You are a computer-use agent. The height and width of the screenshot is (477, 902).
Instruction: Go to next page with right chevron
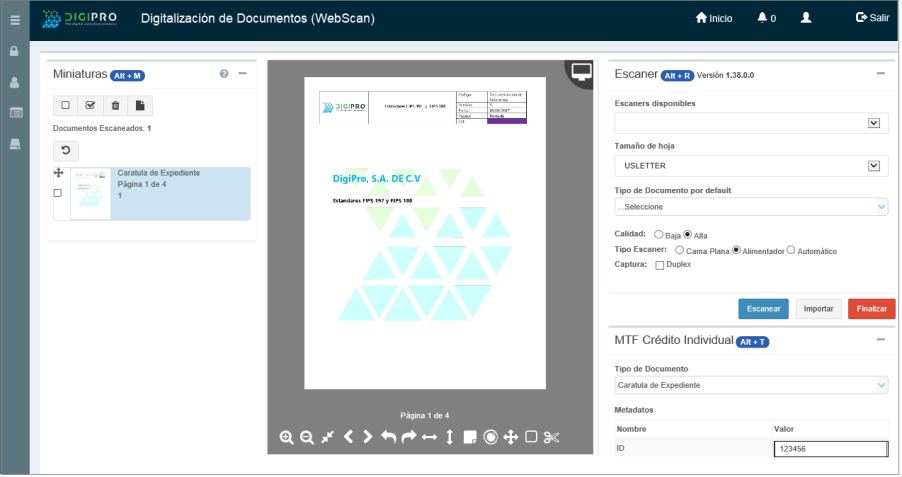368,437
